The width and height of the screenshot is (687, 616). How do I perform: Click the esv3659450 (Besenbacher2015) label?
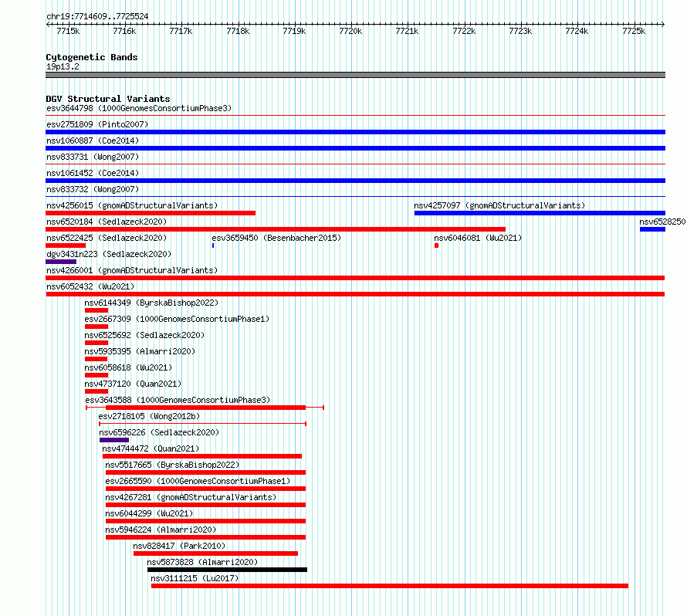276,238
